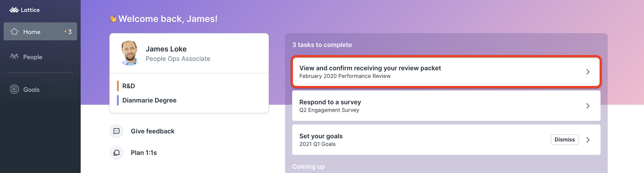The image size is (644, 173).
Task: Click the orange R&D department marker
Action: (118, 86)
